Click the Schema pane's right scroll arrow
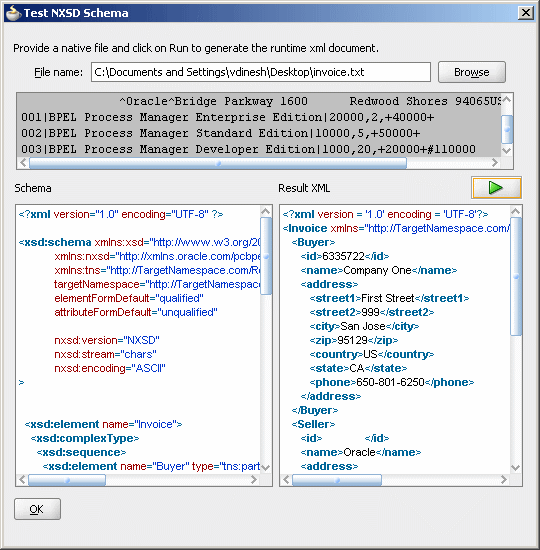Screen dimensions: 540x550 tap(254, 479)
